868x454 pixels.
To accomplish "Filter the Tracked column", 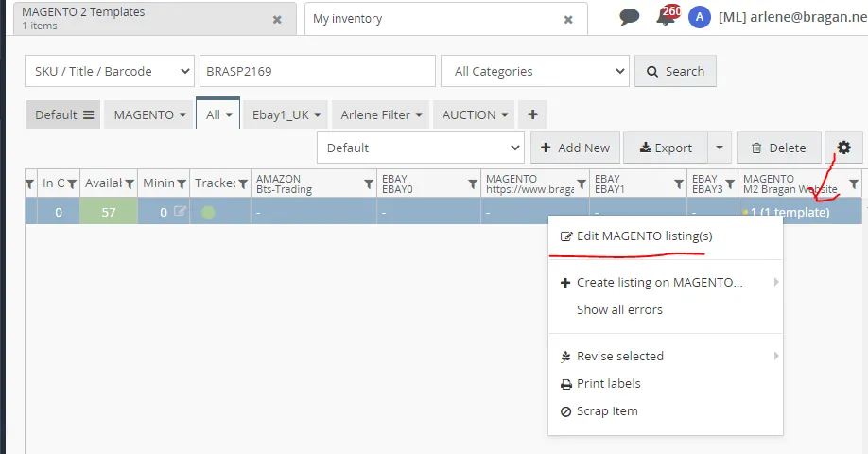I will click(242, 184).
